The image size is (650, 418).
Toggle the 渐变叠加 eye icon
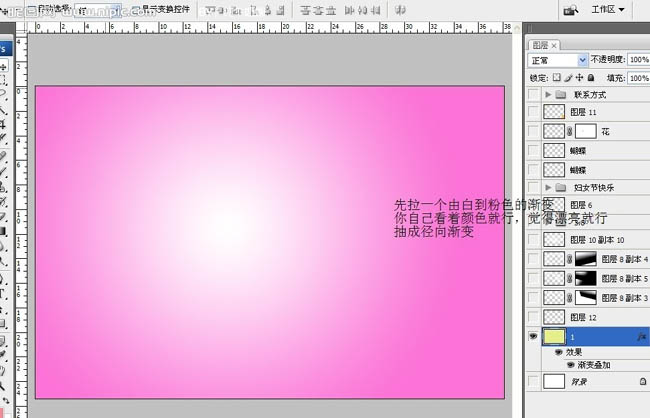pyautogui.click(x=571, y=365)
